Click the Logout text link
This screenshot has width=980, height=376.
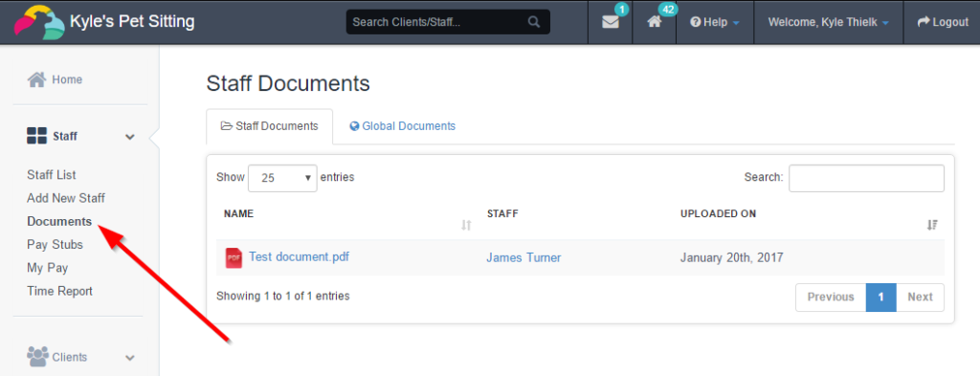(x=950, y=22)
